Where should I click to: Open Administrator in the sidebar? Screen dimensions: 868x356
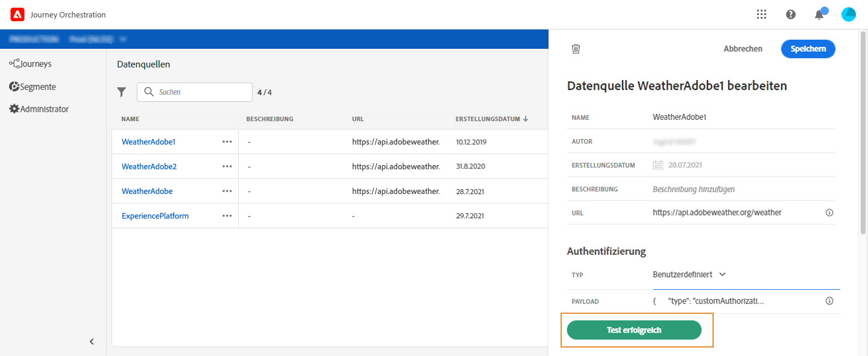point(39,109)
